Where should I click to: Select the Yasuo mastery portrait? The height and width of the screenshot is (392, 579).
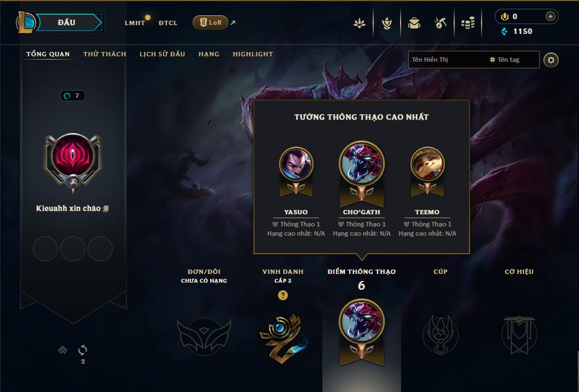[296, 163]
